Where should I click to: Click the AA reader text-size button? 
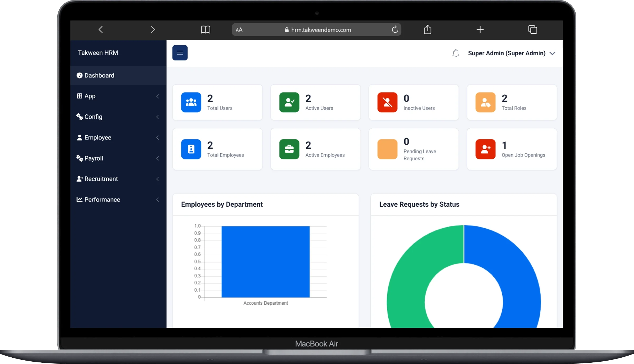[239, 30]
